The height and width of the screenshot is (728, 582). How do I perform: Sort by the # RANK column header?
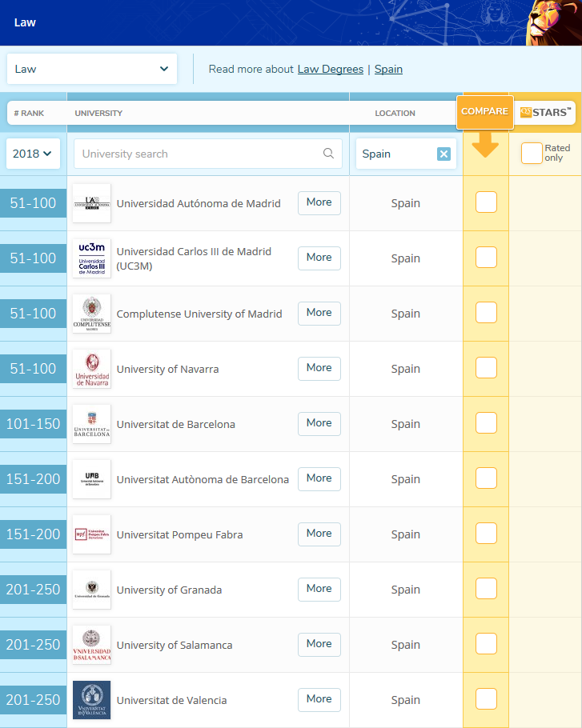click(29, 114)
